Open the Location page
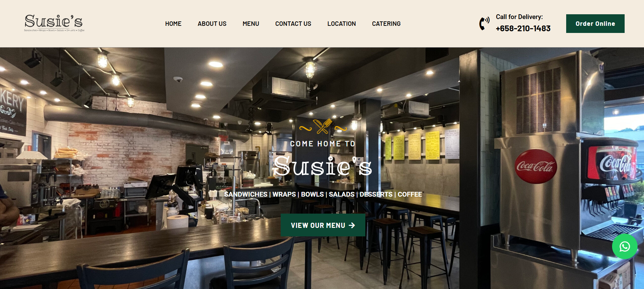Image resolution: width=644 pixels, height=289 pixels. [342, 24]
